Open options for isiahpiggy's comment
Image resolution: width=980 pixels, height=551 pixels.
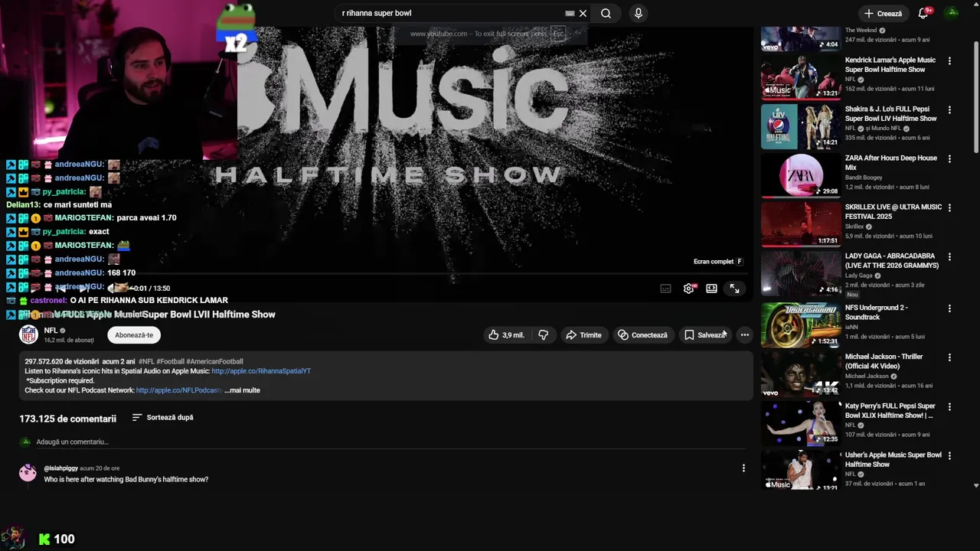click(x=743, y=468)
